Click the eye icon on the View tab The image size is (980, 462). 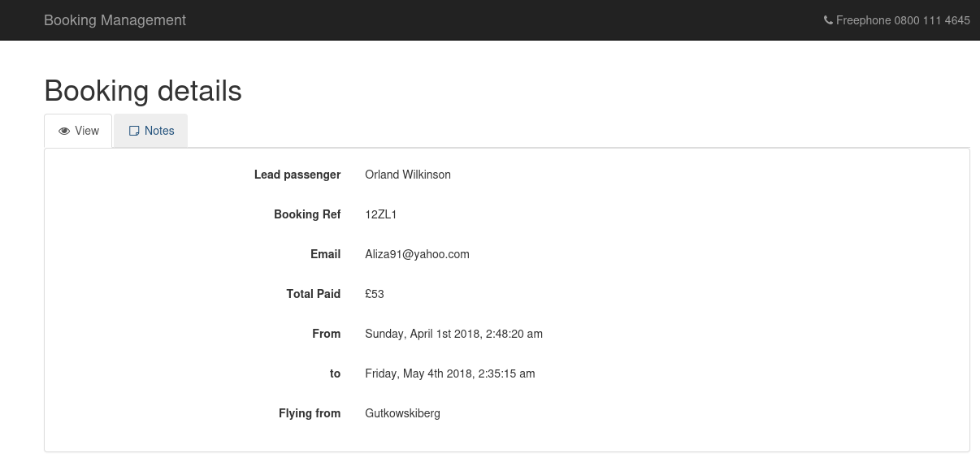64,131
